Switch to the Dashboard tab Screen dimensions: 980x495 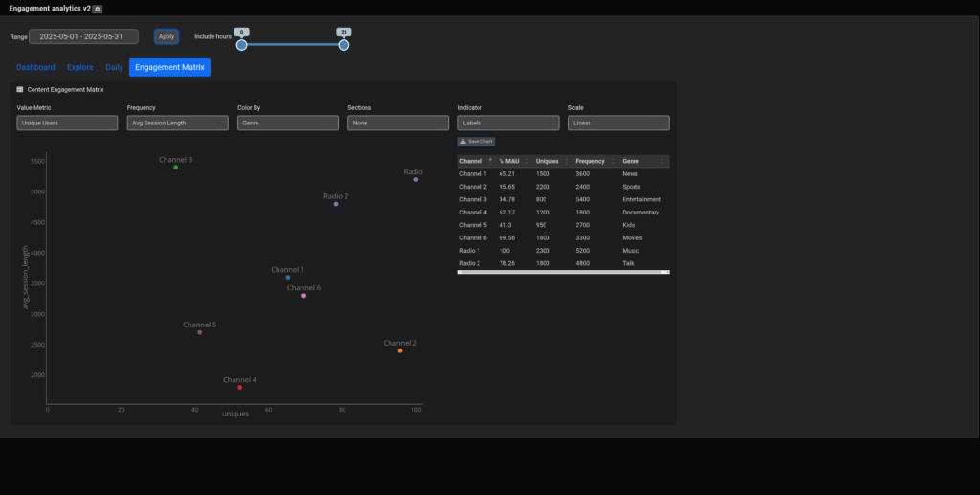pyautogui.click(x=35, y=68)
